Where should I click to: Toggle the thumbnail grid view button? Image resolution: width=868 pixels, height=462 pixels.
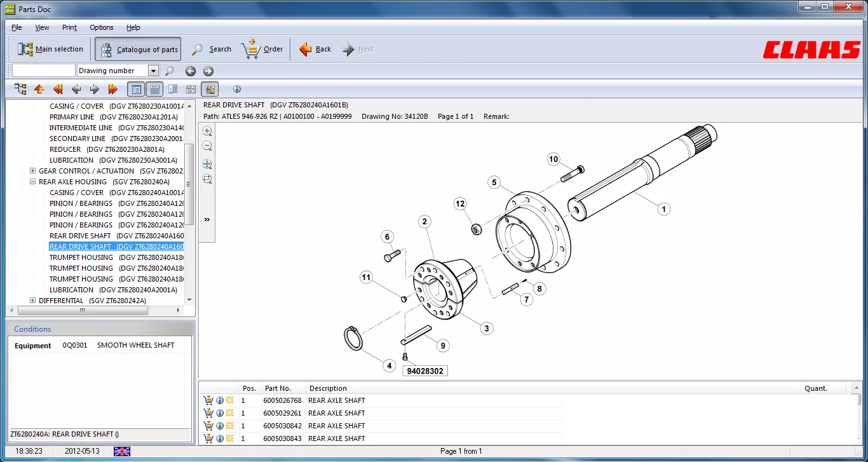pyautogui.click(x=191, y=89)
